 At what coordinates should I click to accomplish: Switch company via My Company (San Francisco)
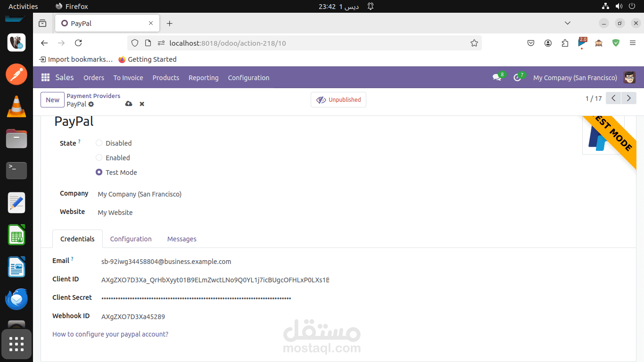575,78
